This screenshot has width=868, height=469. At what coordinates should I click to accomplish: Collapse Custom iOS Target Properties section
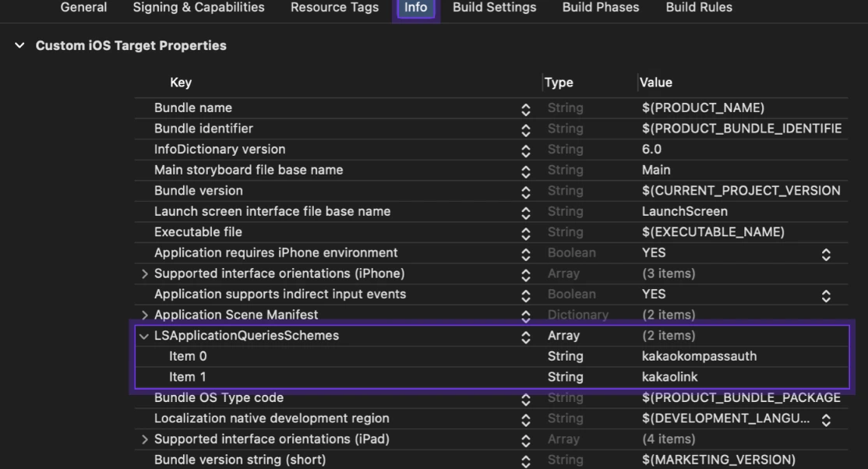(x=19, y=45)
